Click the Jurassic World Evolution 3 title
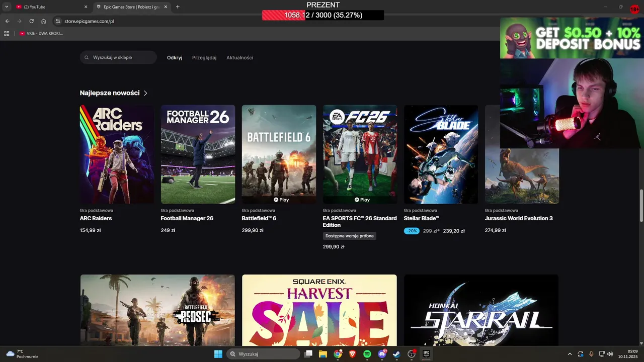This screenshot has width=644, height=362. 519,218
